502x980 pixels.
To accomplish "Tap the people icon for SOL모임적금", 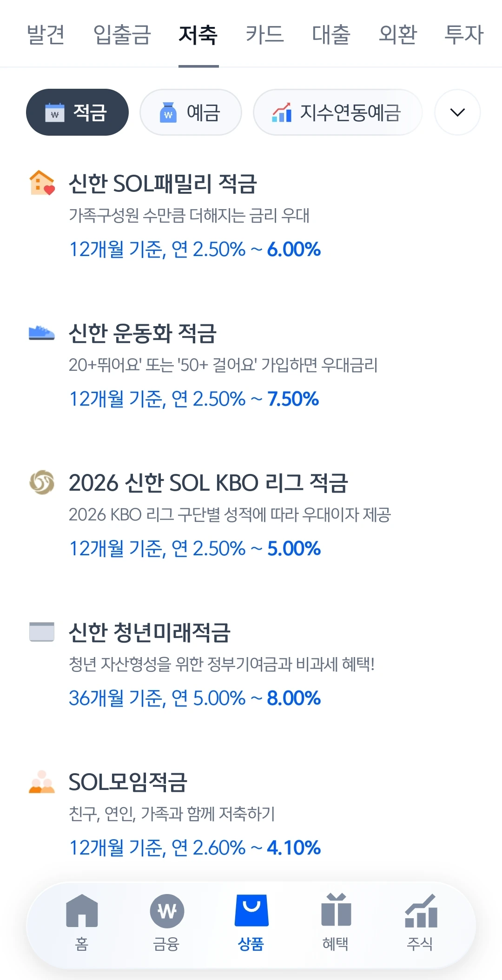I will point(42,782).
